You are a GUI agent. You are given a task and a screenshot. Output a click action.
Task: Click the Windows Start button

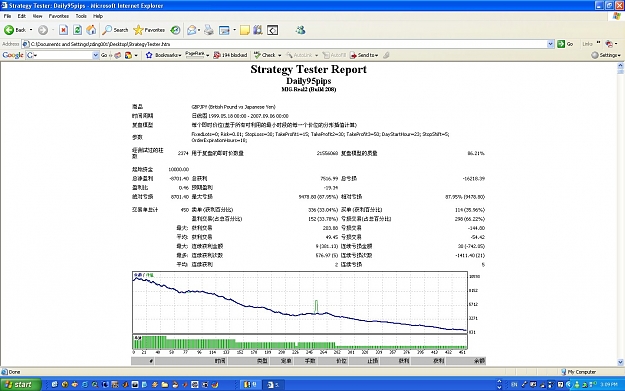click(20, 384)
